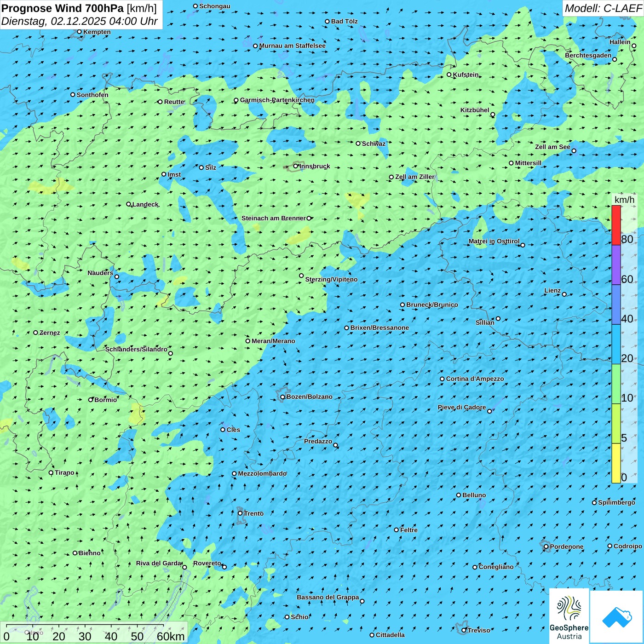This screenshot has height=644, width=644.
Task: Click the Berchtesgaden label
Action: tap(588, 55)
